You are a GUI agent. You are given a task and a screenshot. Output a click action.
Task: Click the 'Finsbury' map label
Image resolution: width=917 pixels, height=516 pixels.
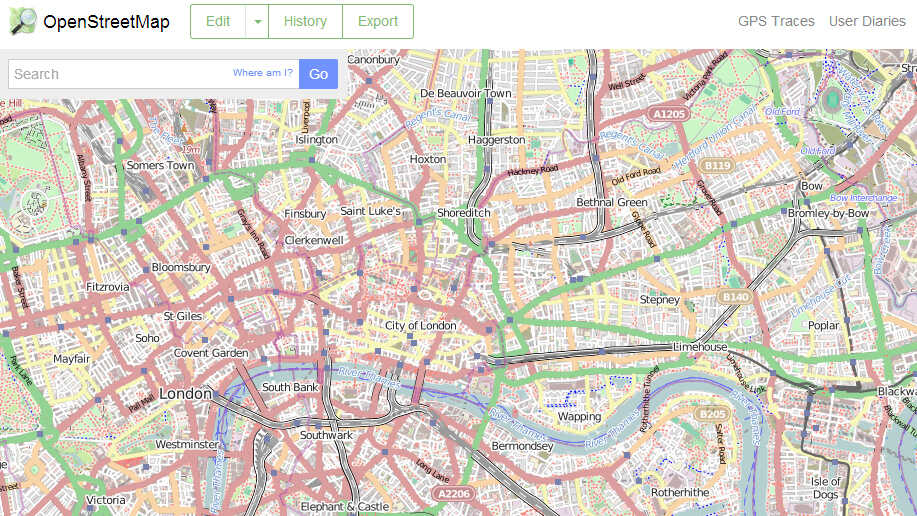[x=305, y=214]
